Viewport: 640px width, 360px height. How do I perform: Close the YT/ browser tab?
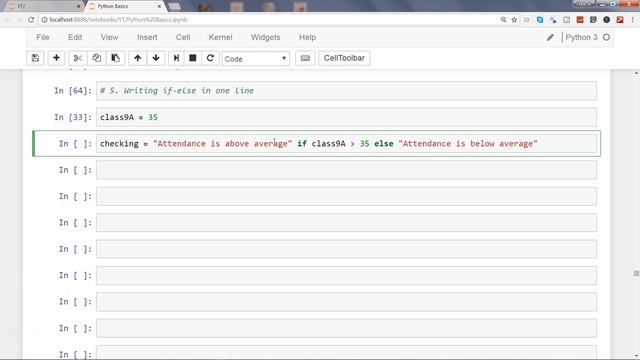point(78,6)
